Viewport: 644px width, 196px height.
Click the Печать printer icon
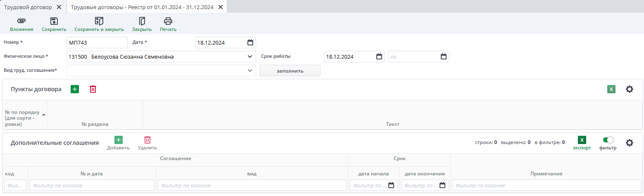pyautogui.click(x=168, y=21)
